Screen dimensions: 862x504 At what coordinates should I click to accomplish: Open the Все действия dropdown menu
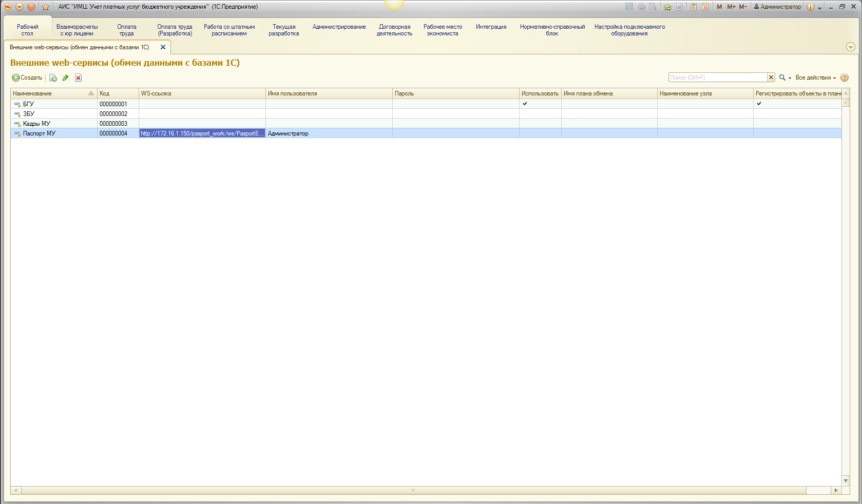815,78
